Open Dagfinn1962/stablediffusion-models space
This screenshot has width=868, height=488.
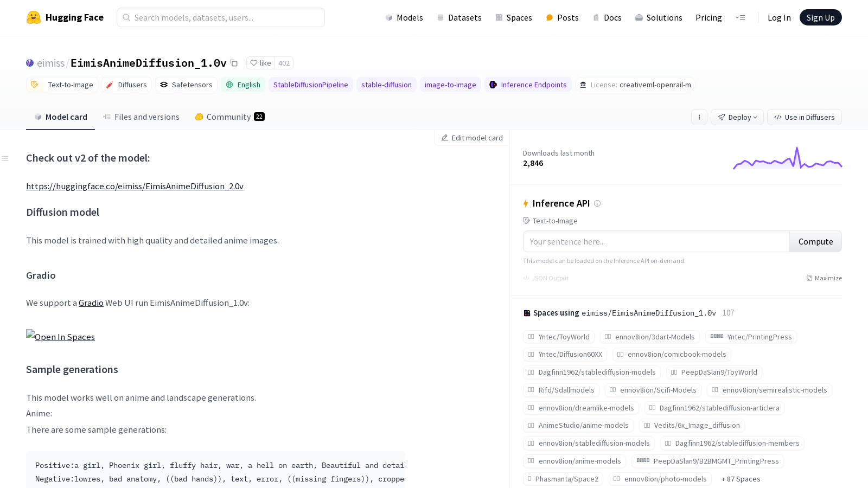pyautogui.click(x=592, y=372)
